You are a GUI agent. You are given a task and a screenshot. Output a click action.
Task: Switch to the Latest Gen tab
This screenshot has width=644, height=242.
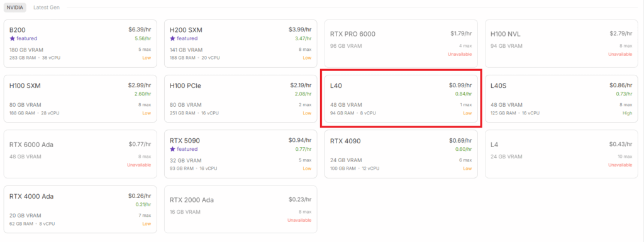47,8
